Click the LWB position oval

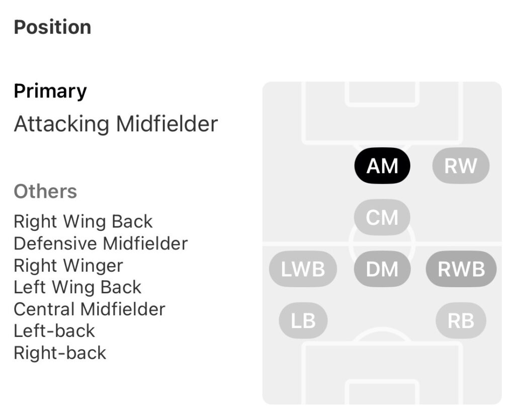pos(303,269)
